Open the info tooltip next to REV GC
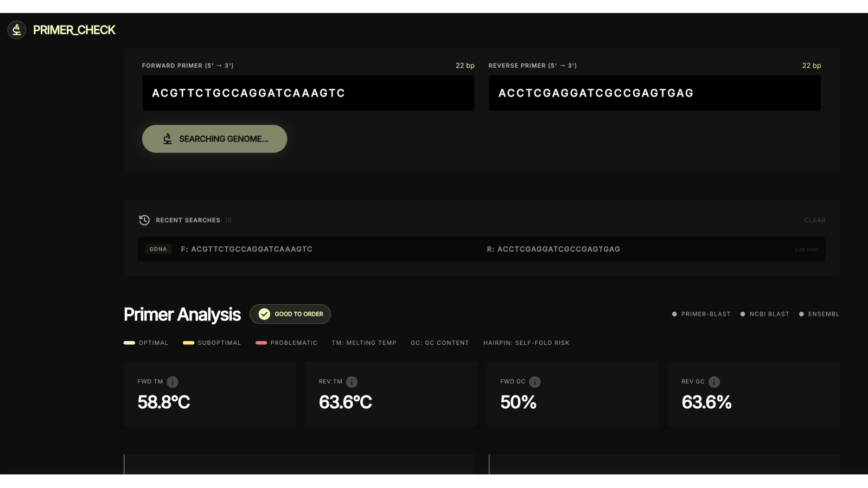The image size is (868, 488). click(x=714, y=382)
